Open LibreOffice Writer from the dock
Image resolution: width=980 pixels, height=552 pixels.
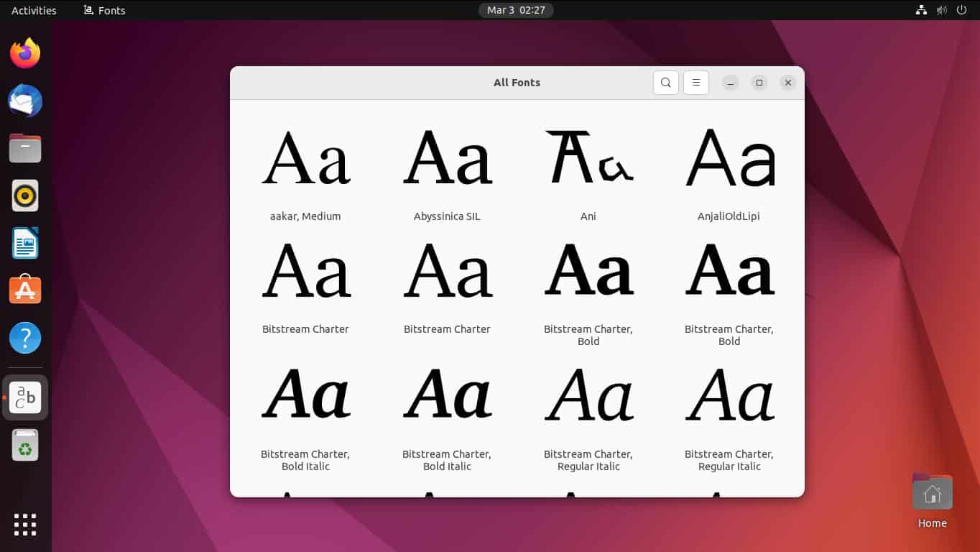pos(25,243)
